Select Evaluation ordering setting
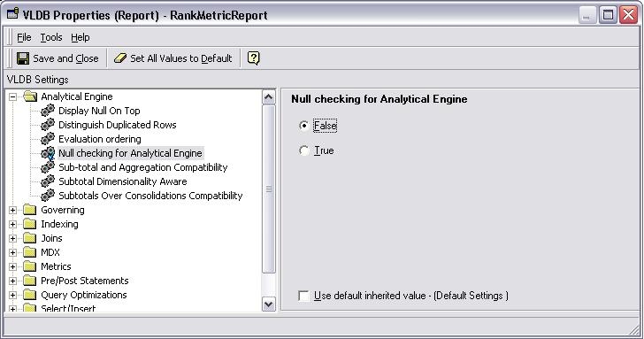Image resolution: width=644 pixels, height=339 pixels. point(100,139)
